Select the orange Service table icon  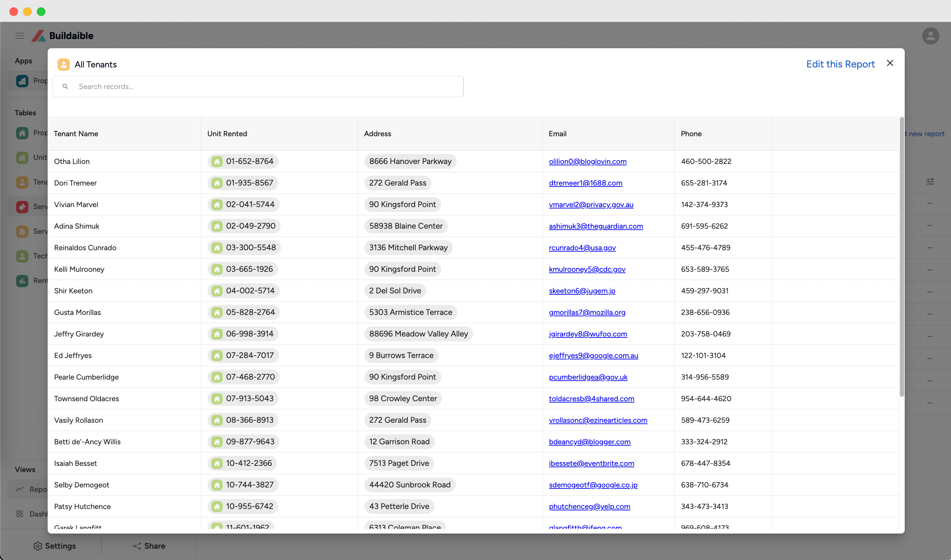[x=22, y=231]
